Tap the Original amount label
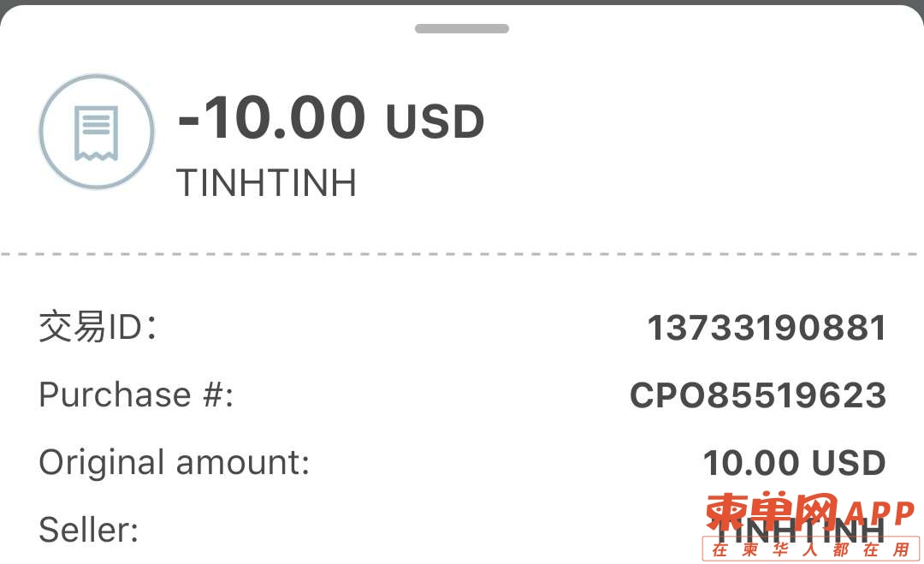 coord(175,463)
